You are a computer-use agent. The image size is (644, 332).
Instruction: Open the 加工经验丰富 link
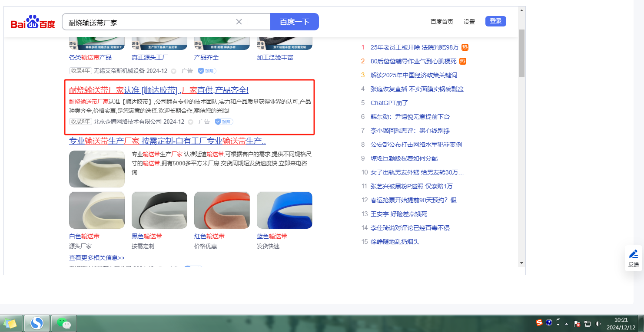275,57
